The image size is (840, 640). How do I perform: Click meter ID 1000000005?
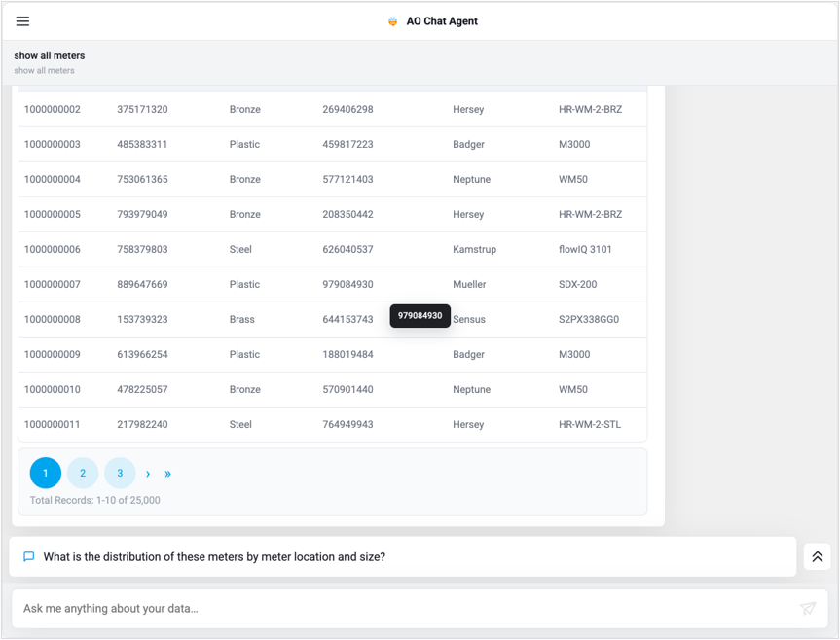[x=53, y=214]
